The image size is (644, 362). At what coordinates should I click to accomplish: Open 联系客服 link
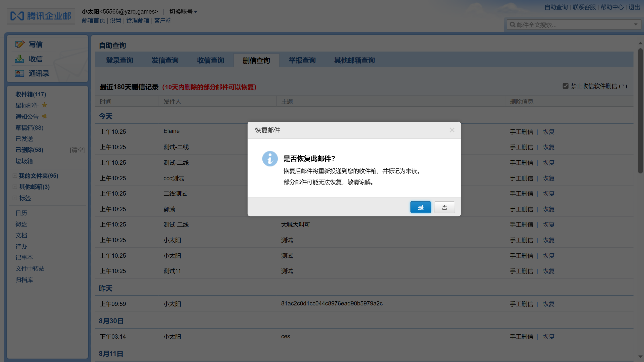(584, 7)
